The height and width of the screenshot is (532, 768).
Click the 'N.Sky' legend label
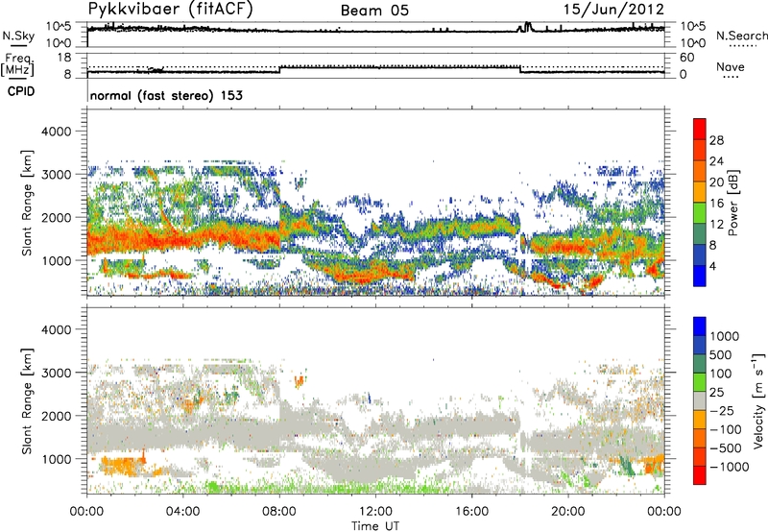(18, 36)
